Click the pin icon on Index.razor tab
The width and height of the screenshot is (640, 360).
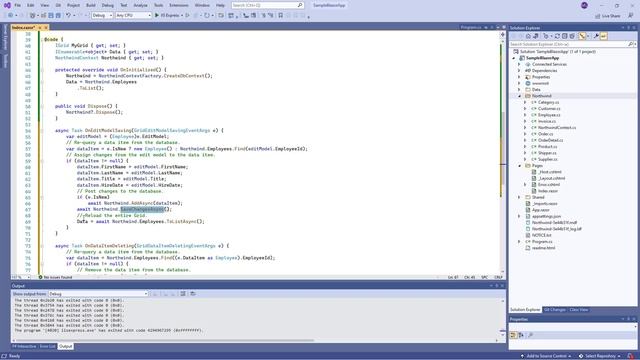click(40, 27)
